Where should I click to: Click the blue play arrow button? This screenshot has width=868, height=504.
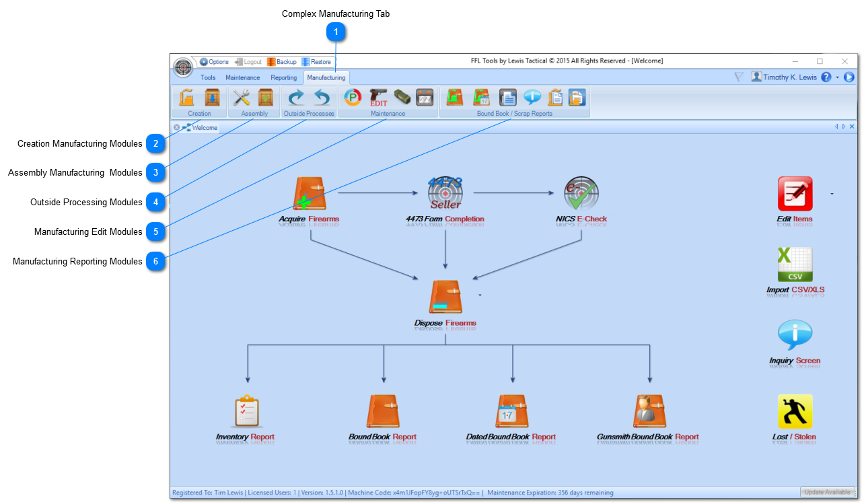[849, 77]
